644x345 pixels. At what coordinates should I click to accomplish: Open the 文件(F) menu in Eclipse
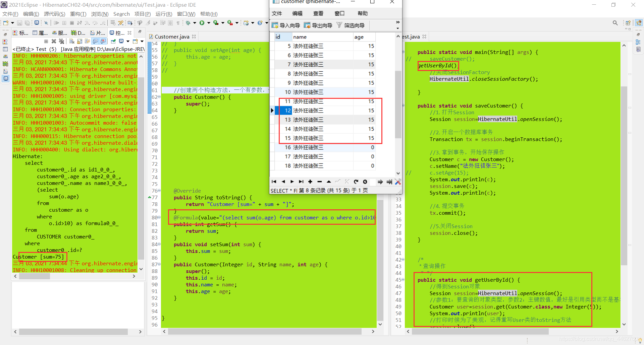pos(10,14)
